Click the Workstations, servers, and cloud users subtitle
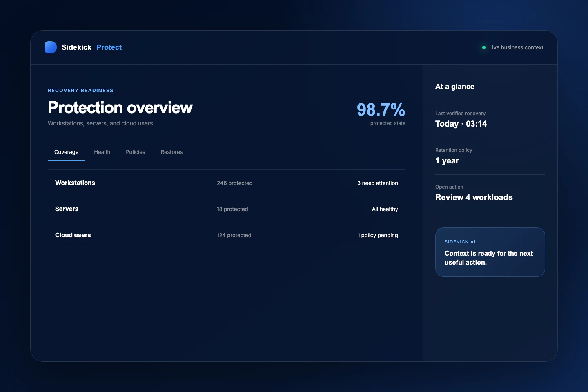The width and height of the screenshot is (588, 392). point(100,123)
